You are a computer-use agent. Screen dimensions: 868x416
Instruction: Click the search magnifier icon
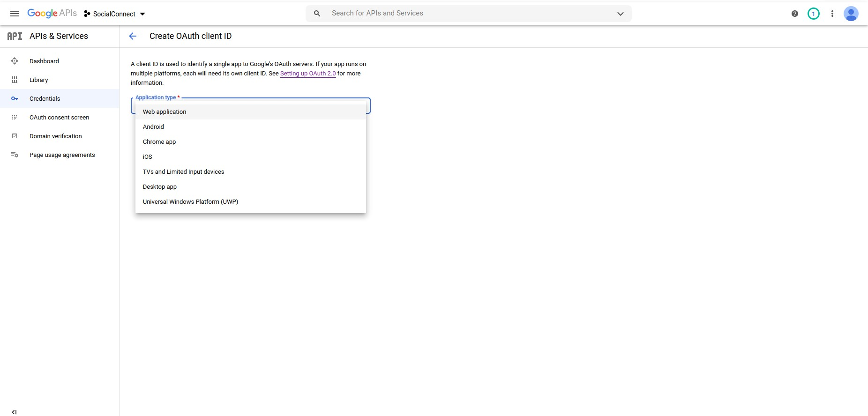pyautogui.click(x=317, y=14)
